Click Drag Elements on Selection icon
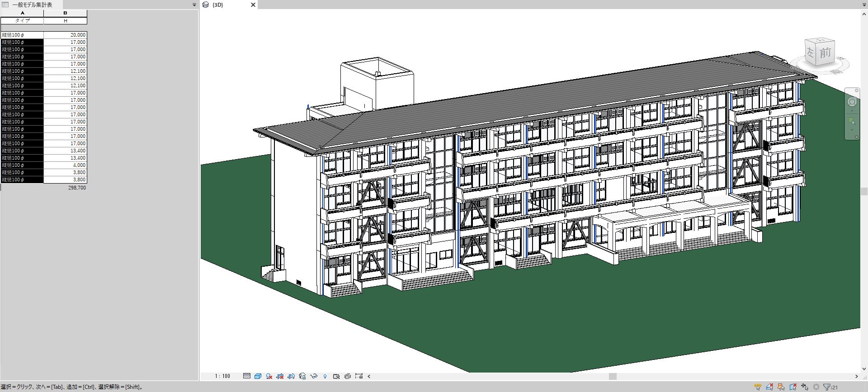 tap(805, 387)
